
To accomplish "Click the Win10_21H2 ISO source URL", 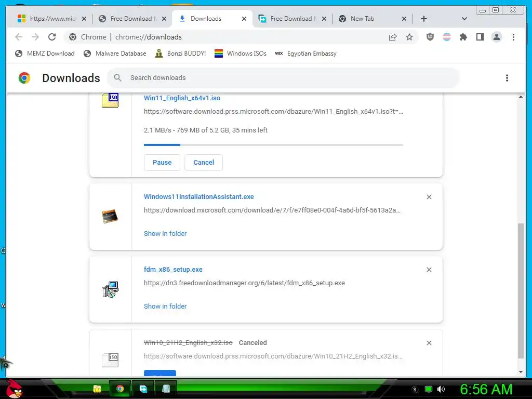I will [x=273, y=356].
